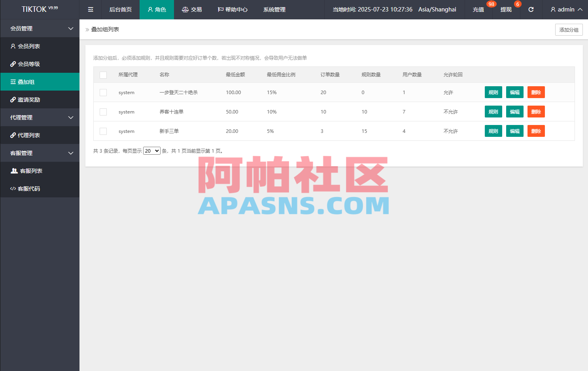Click the 叠加组列表 breadcrumb title
This screenshot has width=588, height=371.
pyautogui.click(x=105, y=29)
